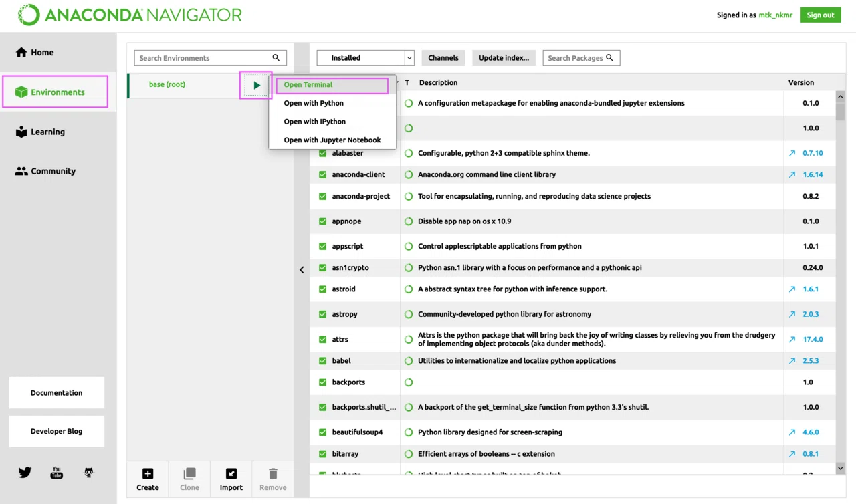Image resolution: width=856 pixels, height=504 pixels.
Task: Click the beautifulsoup4 package name
Action: tap(357, 432)
